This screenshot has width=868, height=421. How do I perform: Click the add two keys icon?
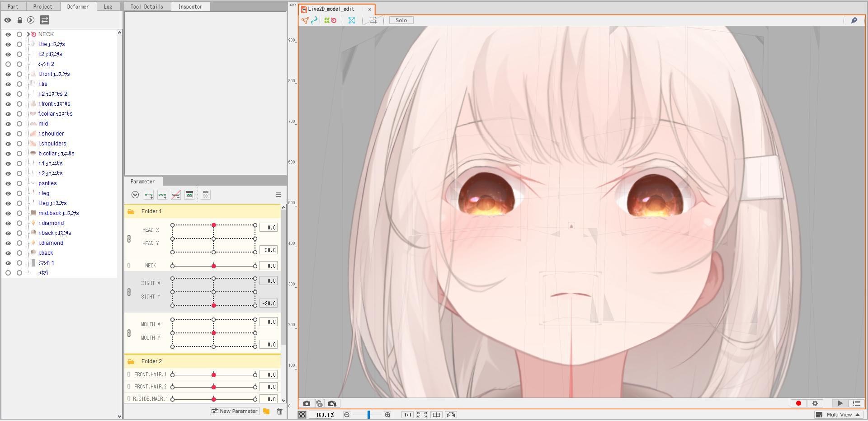pos(148,195)
